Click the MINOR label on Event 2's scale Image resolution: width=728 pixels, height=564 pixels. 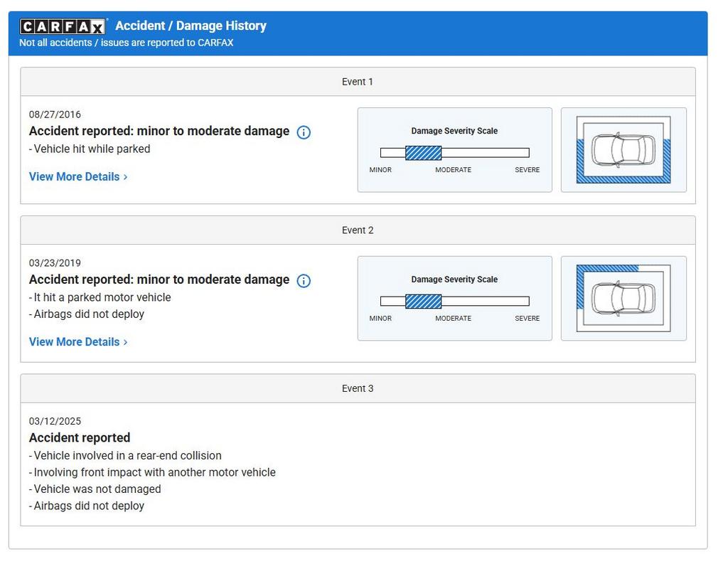[380, 319]
